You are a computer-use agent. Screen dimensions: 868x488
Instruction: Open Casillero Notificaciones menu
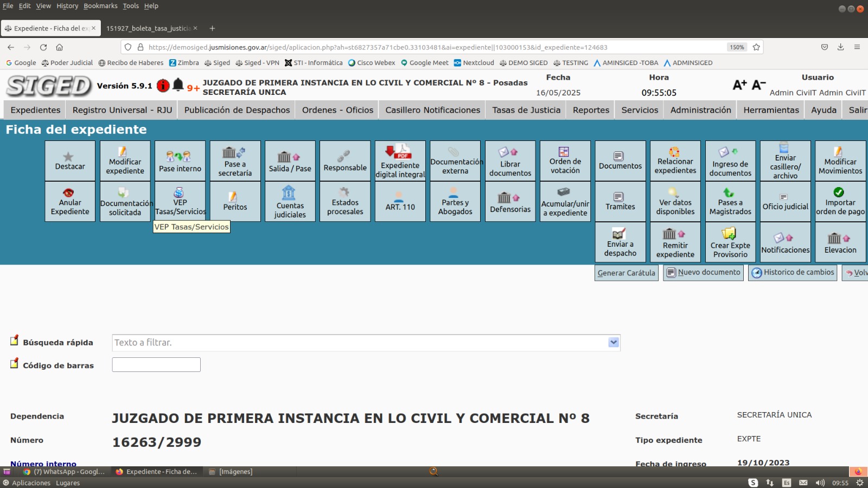433,110
